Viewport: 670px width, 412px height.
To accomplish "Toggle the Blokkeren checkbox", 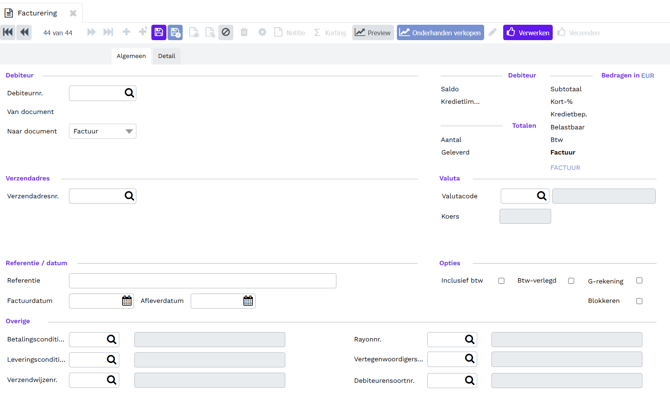I will coord(639,301).
